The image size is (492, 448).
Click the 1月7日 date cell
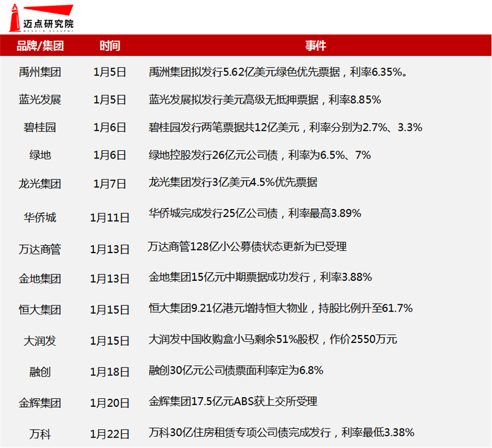coord(109,184)
